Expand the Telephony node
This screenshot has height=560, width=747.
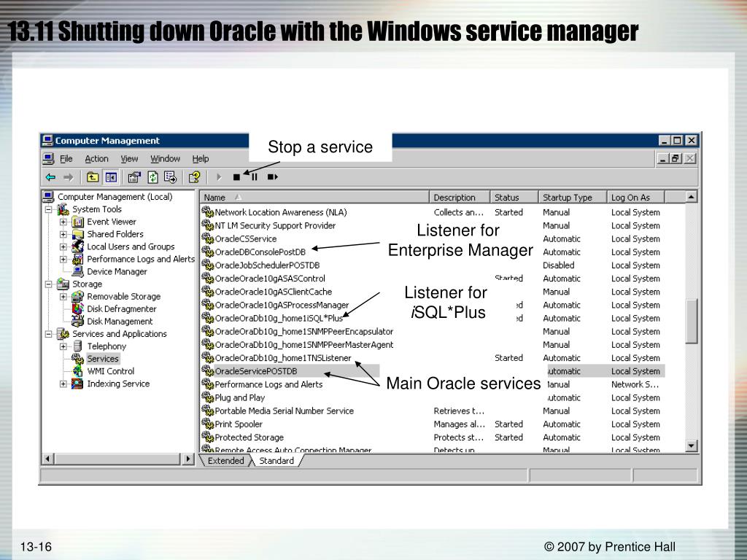pos(63,346)
